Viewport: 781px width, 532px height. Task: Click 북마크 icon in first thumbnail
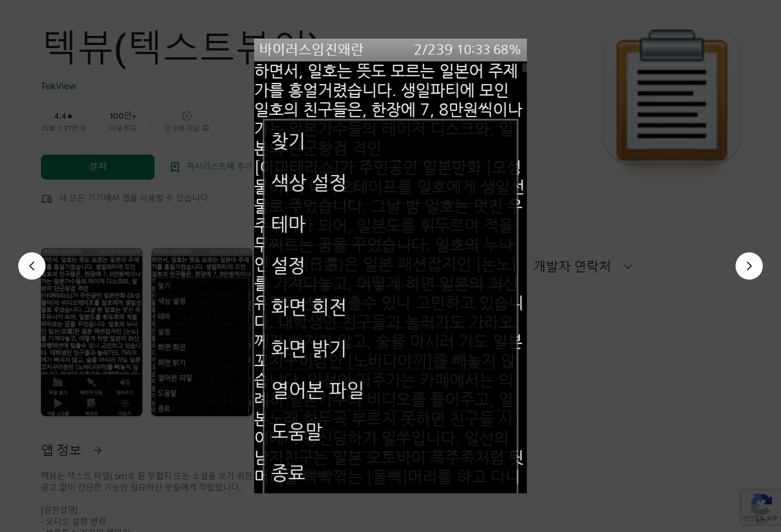[91, 403]
